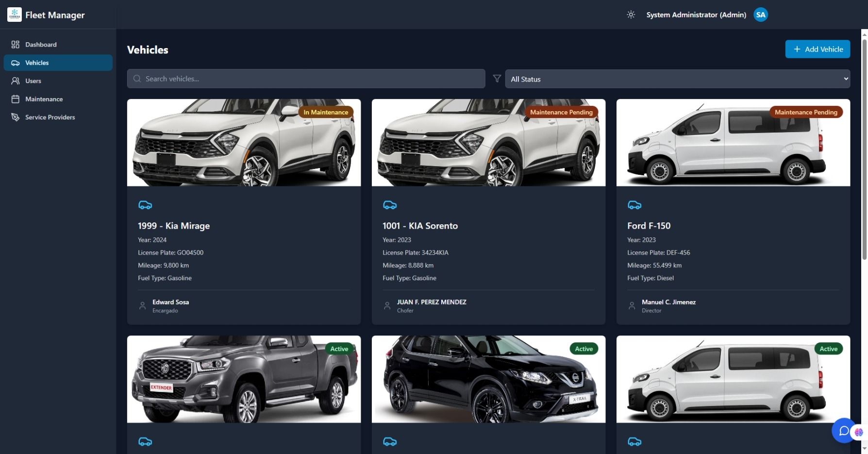Select Vehicles in the navigation menu
This screenshot has width=868, height=454.
click(x=36, y=63)
